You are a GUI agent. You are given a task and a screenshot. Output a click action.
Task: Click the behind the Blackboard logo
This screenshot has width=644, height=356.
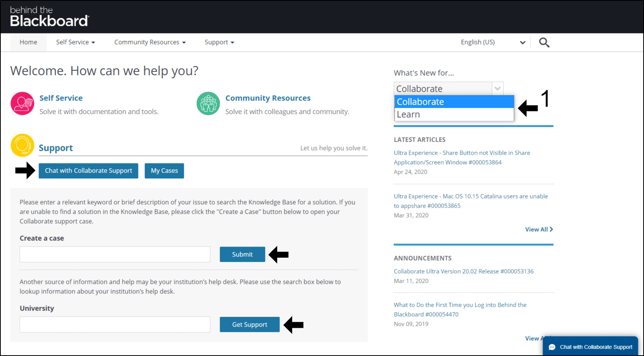[x=49, y=17]
